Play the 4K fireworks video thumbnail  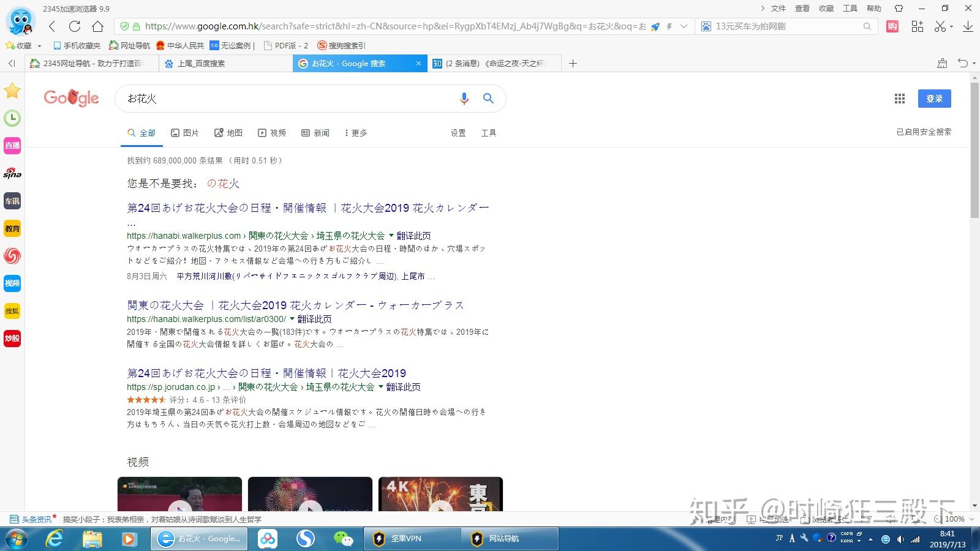(x=440, y=494)
